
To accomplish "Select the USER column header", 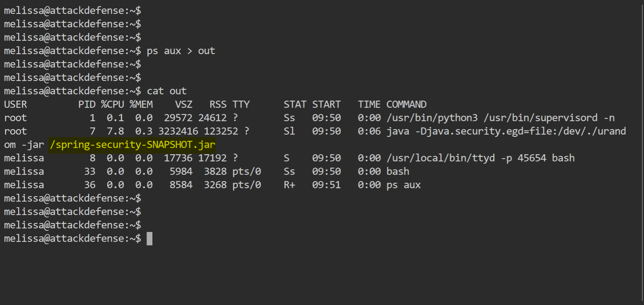I will point(15,104).
